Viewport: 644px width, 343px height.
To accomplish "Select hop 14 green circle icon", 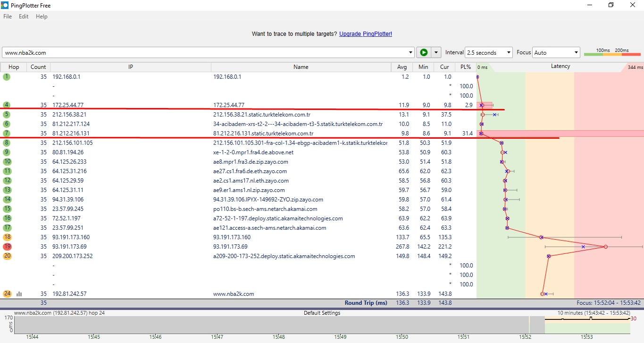I will pyautogui.click(x=7, y=200).
